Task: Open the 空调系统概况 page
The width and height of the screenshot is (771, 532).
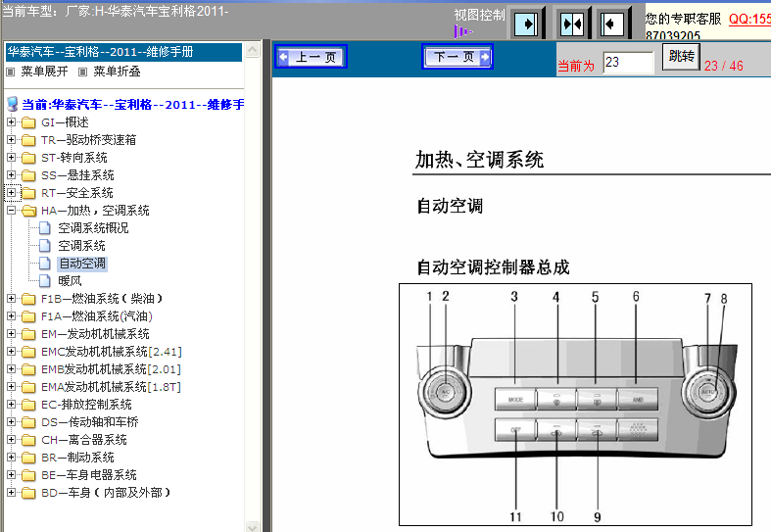Action: tap(93, 228)
